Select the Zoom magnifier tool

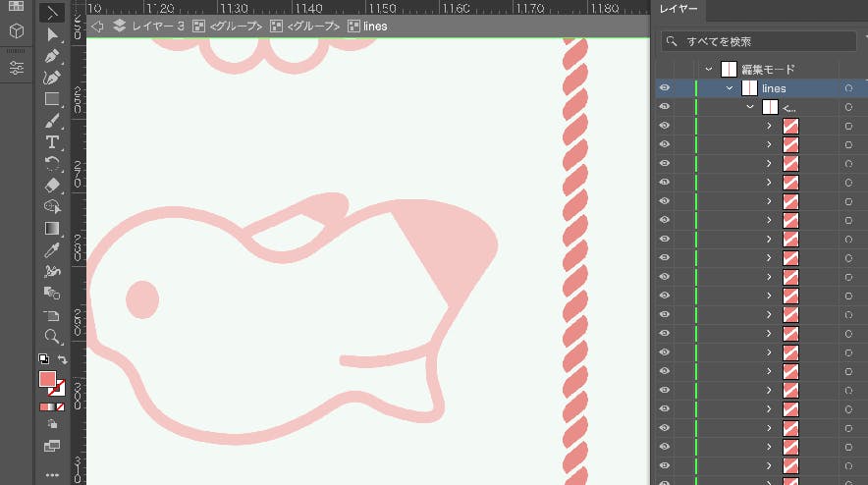(53, 336)
